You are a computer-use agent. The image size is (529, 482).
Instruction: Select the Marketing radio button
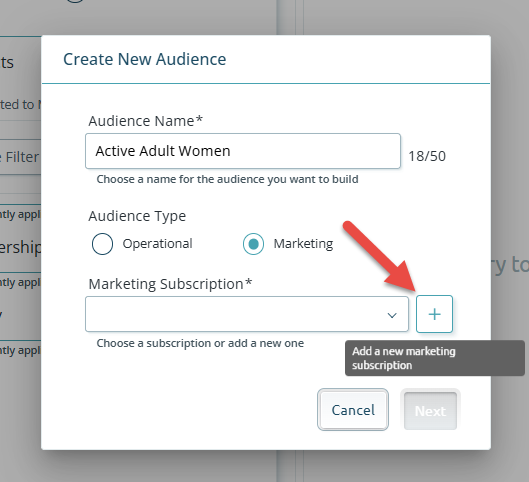click(253, 244)
